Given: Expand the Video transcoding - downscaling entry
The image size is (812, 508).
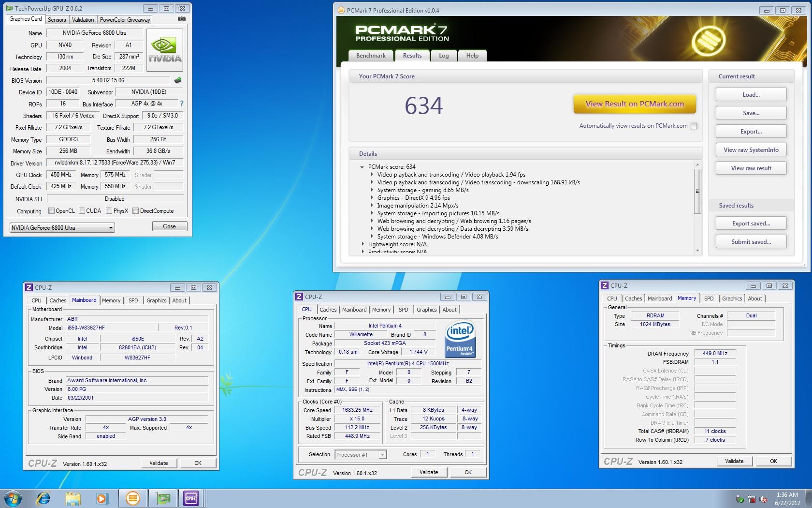Looking at the screenshot, I should 372,182.
